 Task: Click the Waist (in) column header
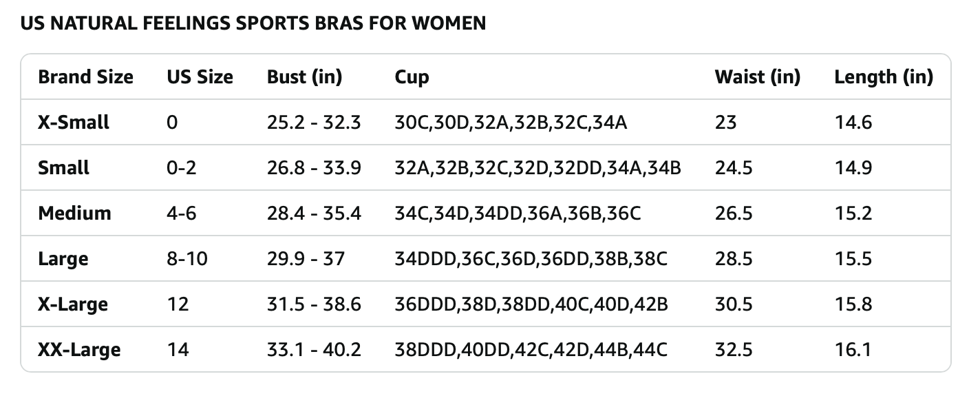pyautogui.click(x=758, y=77)
